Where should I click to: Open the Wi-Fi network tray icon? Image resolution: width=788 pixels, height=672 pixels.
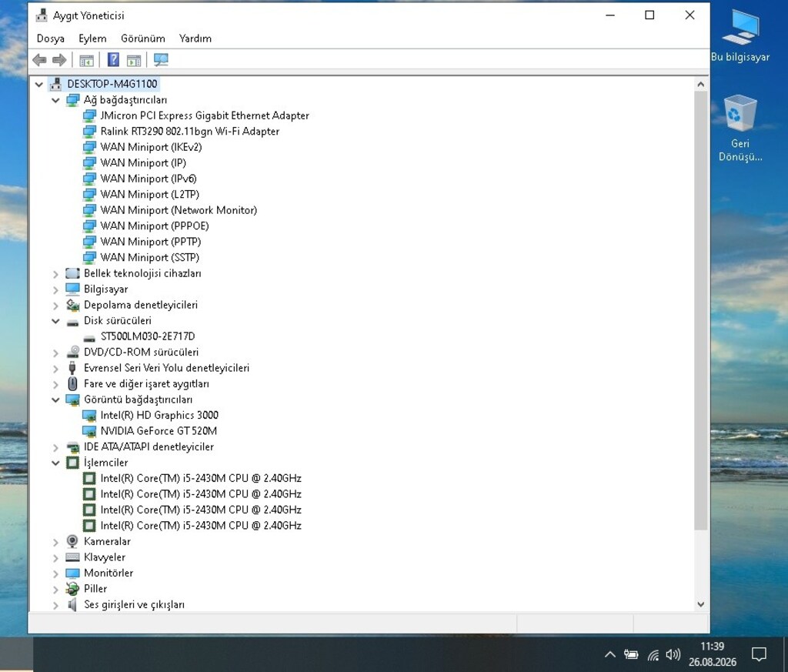653,655
